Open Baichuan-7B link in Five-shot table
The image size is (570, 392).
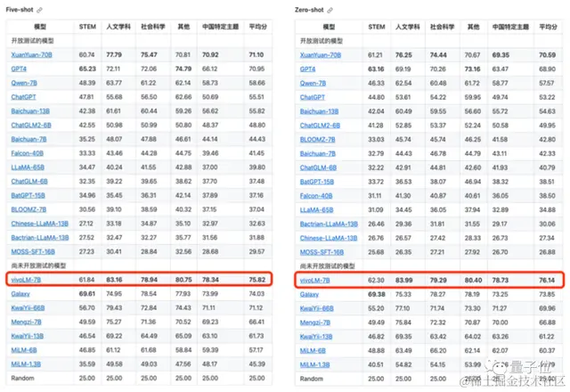click(x=28, y=139)
